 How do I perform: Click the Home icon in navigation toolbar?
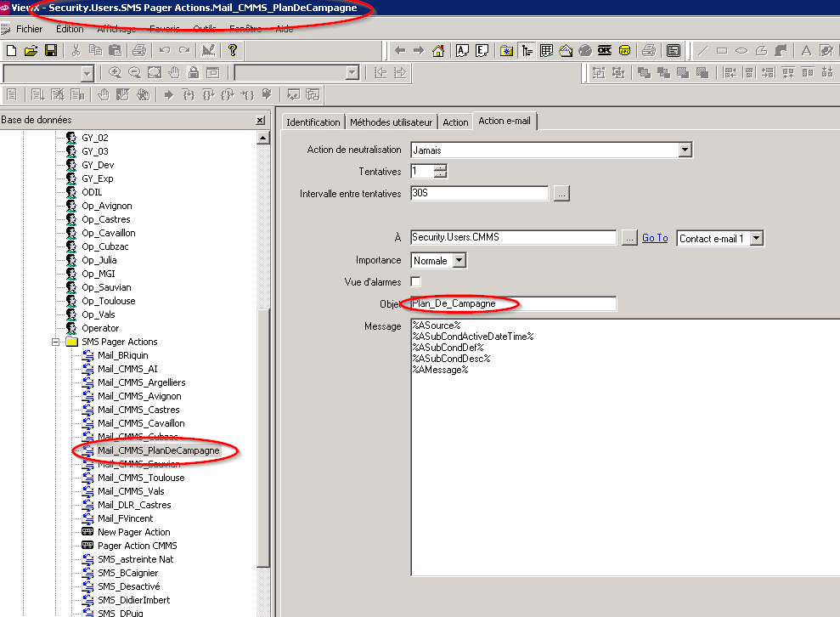click(x=438, y=50)
